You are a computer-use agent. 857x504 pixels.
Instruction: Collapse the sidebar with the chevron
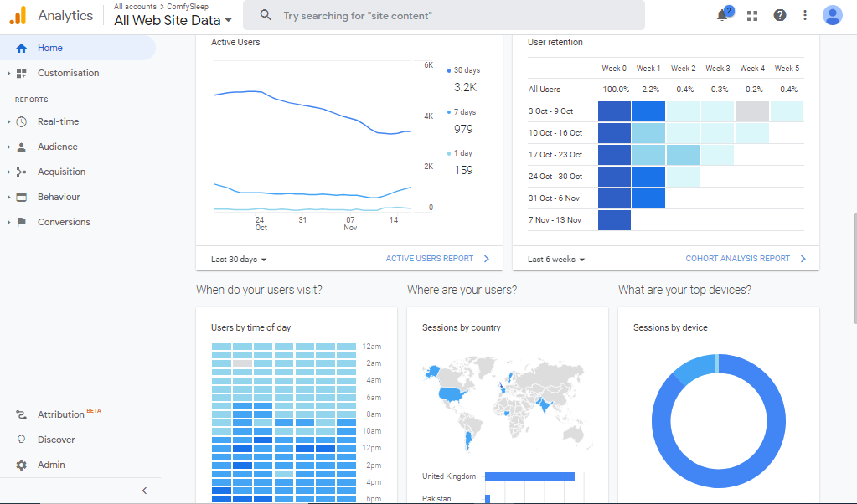144,491
